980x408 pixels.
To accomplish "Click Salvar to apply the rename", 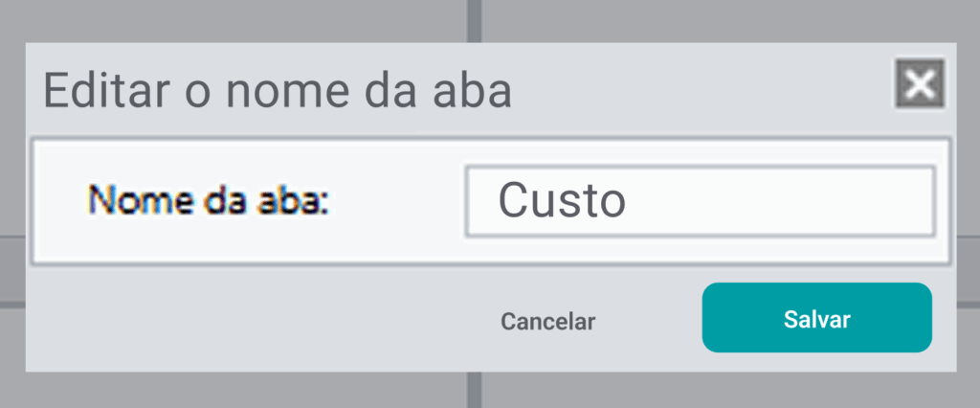I will point(816,319).
